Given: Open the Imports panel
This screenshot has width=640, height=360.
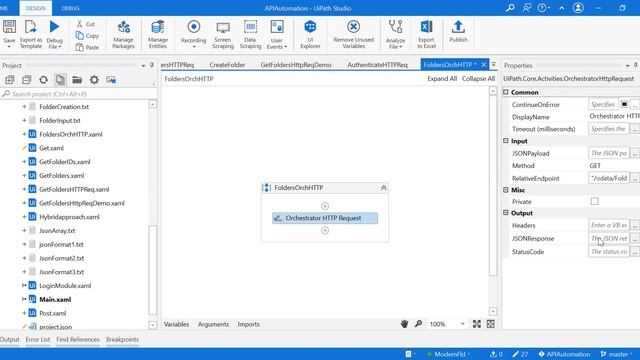Looking at the screenshot, I should tap(249, 324).
